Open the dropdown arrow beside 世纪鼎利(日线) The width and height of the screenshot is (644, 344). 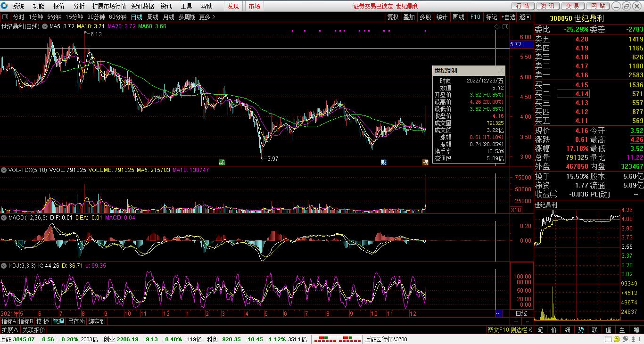pyautogui.click(x=44, y=27)
